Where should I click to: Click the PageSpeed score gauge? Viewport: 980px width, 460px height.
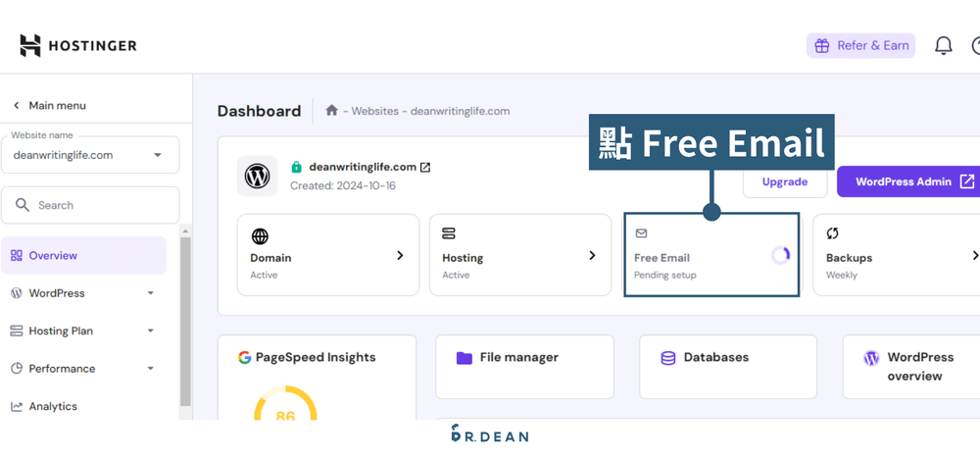285,407
